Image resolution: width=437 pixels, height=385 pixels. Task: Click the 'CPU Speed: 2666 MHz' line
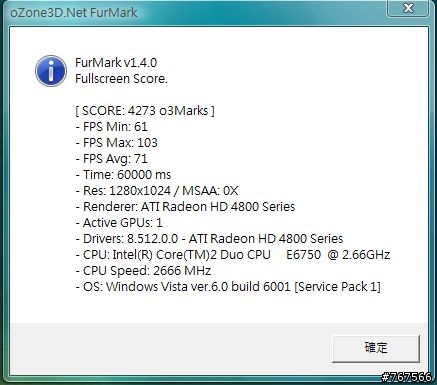point(143,271)
